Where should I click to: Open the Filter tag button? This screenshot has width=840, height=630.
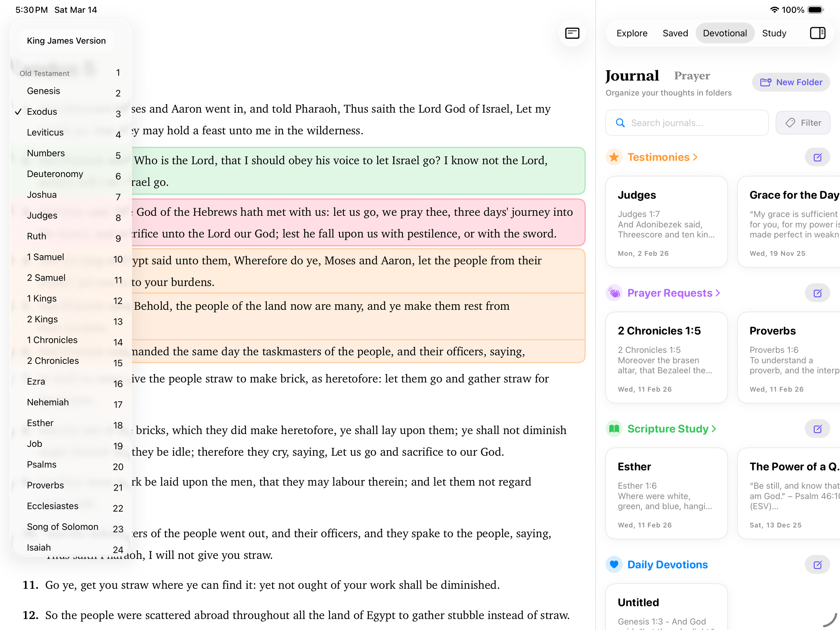click(803, 123)
